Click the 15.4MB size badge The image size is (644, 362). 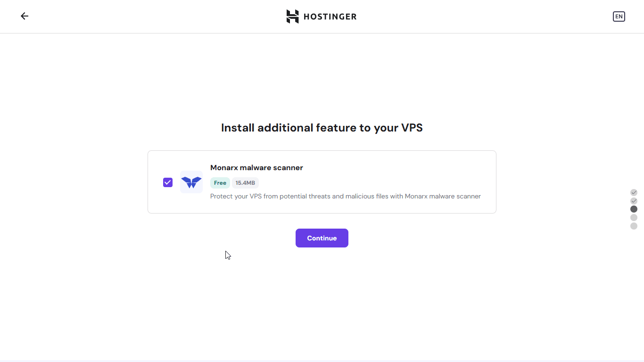[245, 183]
